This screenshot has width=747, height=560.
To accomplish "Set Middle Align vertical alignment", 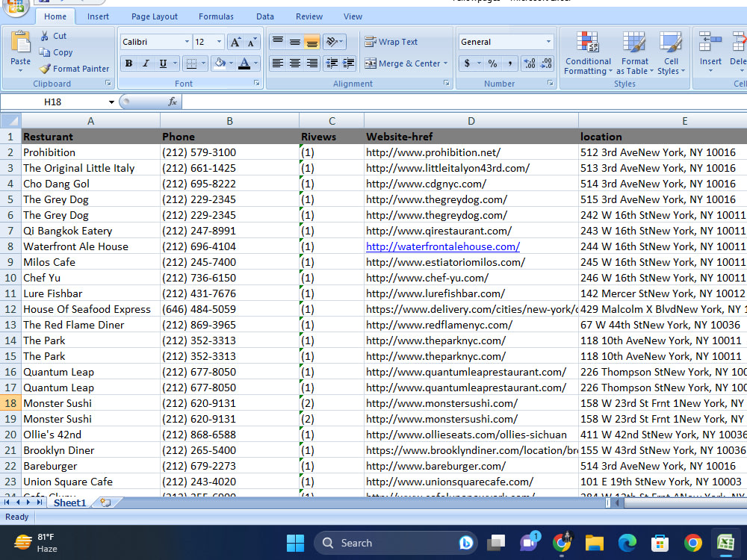I will (x=295, y=42).
